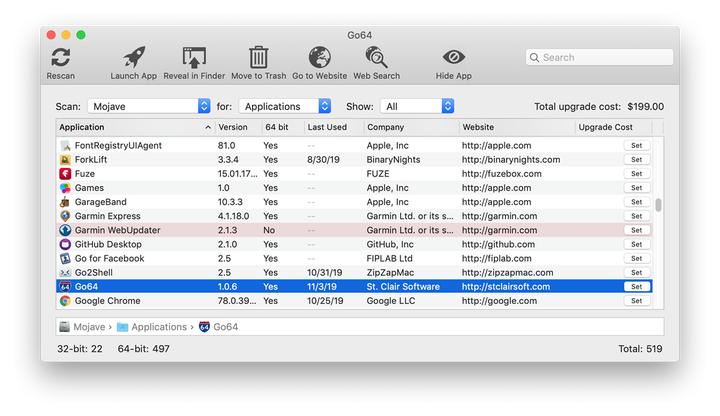Select the Go for Facebook app icon
Screen dimensions: 720x416
click(65, 259)
